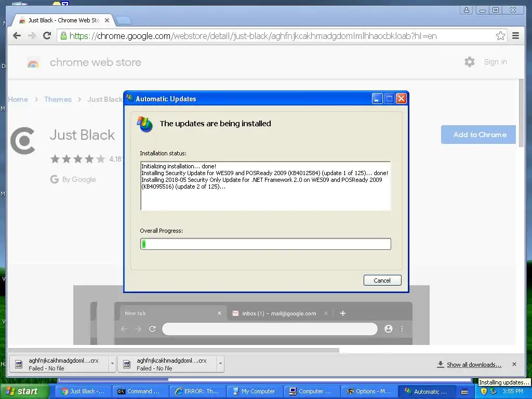Click the keyboard icon in system tray
This screenshot has width=532, height=399.
click(464, 392)
